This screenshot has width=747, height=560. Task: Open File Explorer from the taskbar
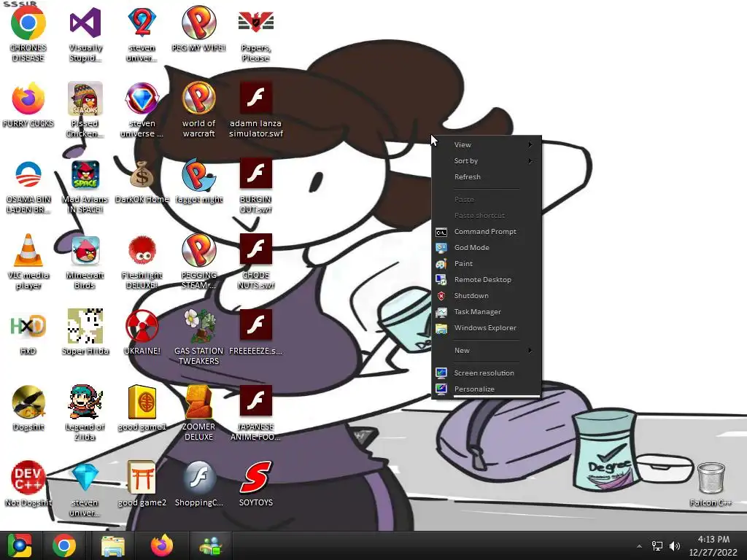[113, 545]
